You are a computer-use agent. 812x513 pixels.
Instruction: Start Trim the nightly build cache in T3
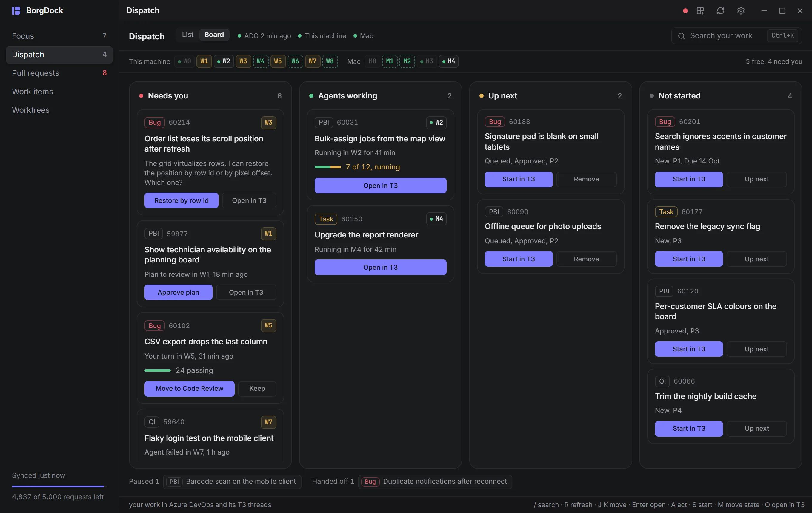[x=689, y=429]
